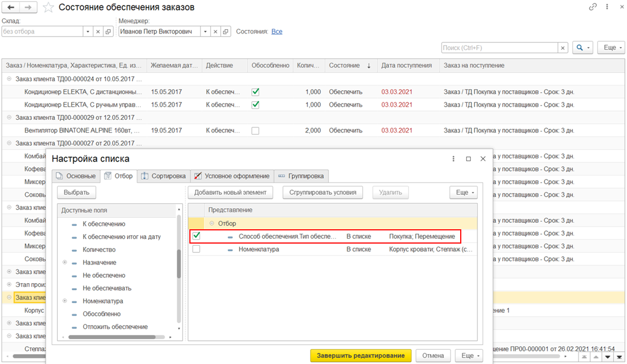The width and height of the screenshot is (627, 364).
Task: Clear the Склад filter field
Action: (x=98, y=32)
